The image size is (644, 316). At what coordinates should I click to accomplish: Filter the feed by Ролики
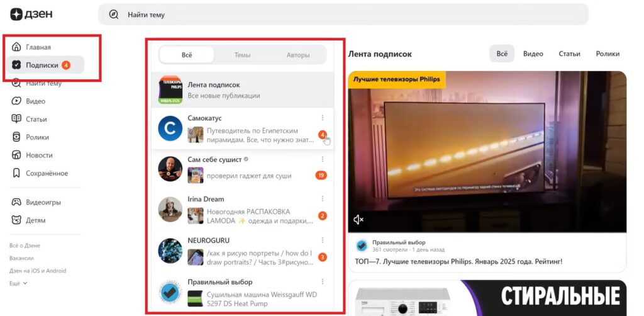point(608,54)
